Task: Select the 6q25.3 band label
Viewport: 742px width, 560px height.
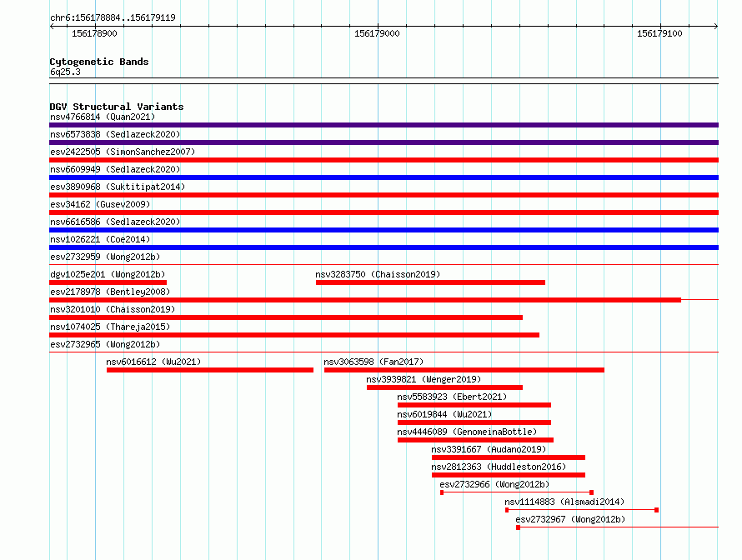Action: [65, 72]
